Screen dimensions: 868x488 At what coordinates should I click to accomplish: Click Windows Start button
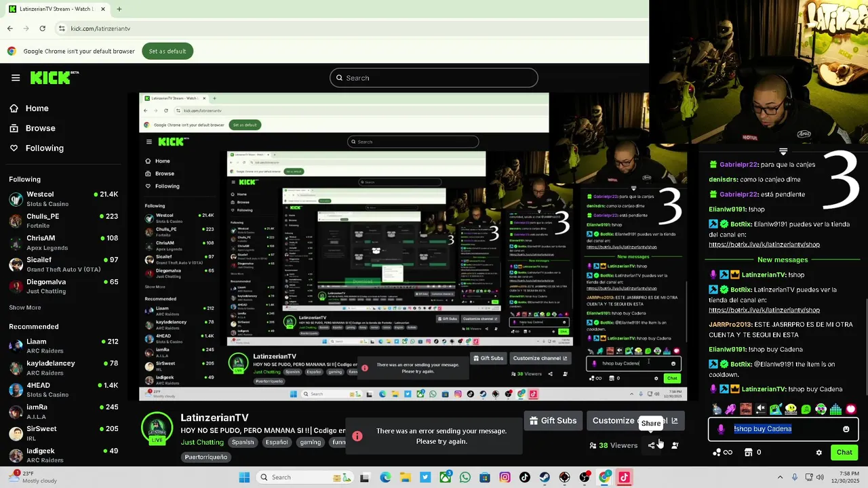point(244,477)
